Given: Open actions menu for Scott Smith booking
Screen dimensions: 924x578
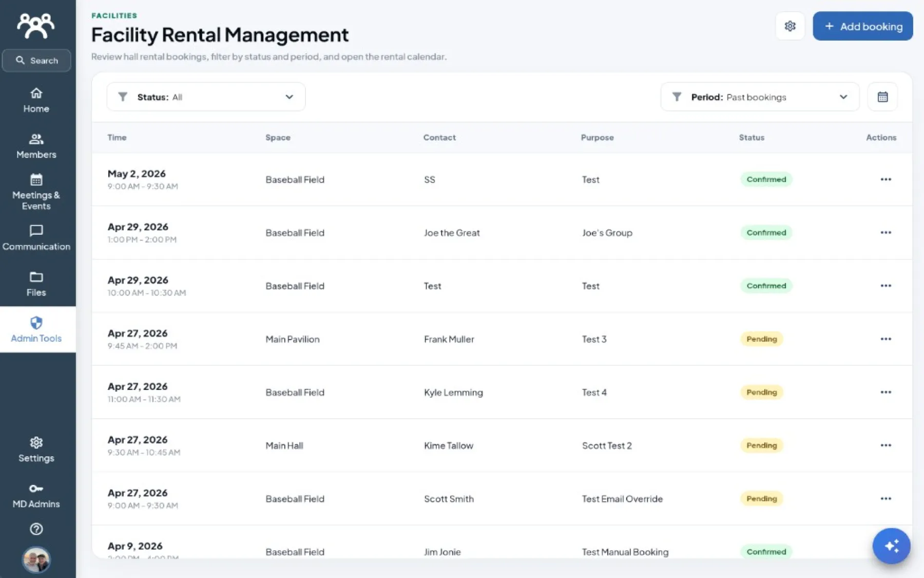Looking at the screenshot, I should point(885,499).
